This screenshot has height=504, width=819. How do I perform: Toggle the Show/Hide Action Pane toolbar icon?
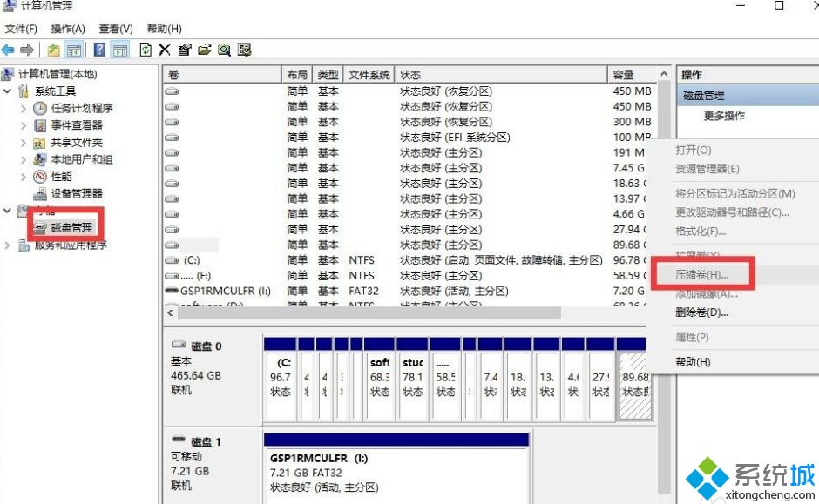[120, 50]
